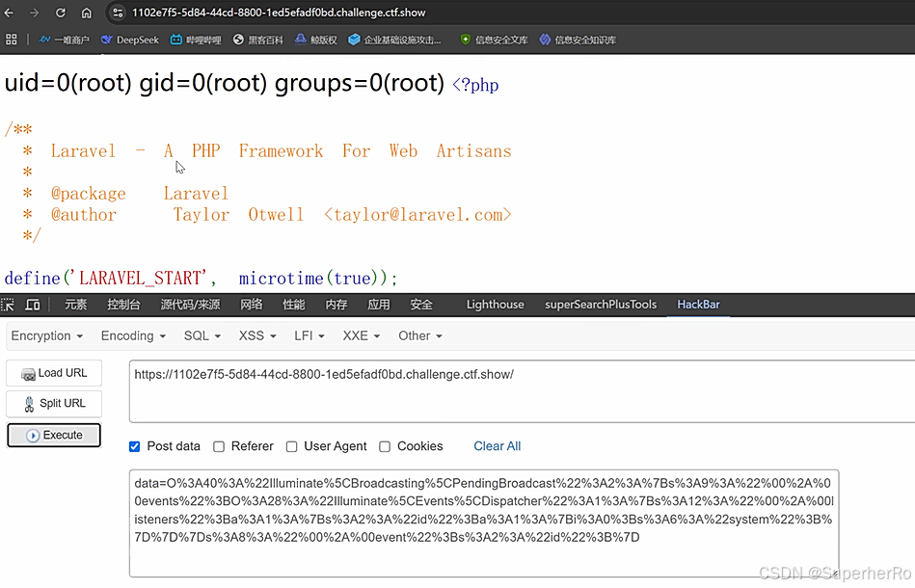
Task: Go forward with the forward arrow
Action: click(35, 13)
